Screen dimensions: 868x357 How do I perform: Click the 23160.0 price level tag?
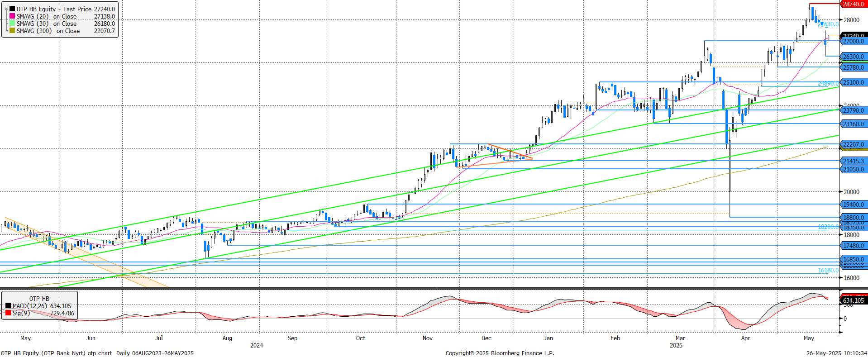pyautogui.click(x=854, y=124)
